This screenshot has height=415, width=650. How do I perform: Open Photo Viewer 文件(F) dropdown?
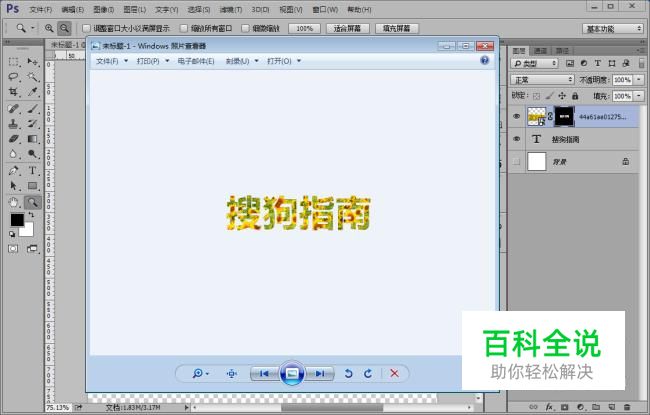112,61
